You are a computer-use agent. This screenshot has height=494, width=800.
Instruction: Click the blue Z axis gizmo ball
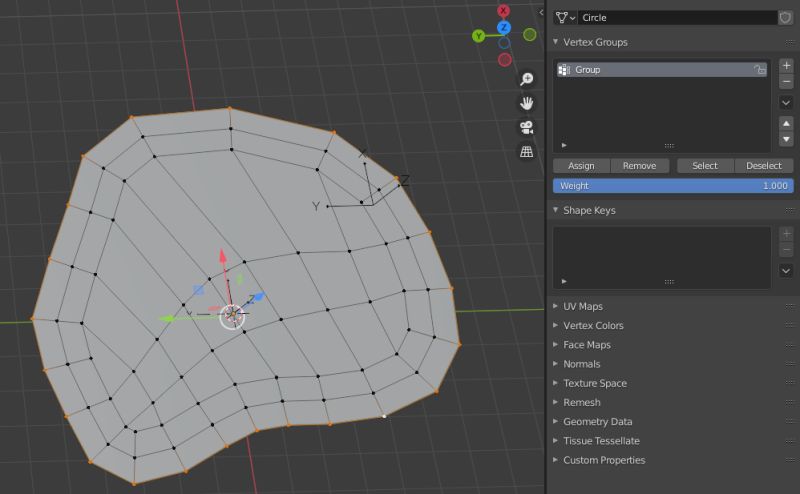coord(504,27)
